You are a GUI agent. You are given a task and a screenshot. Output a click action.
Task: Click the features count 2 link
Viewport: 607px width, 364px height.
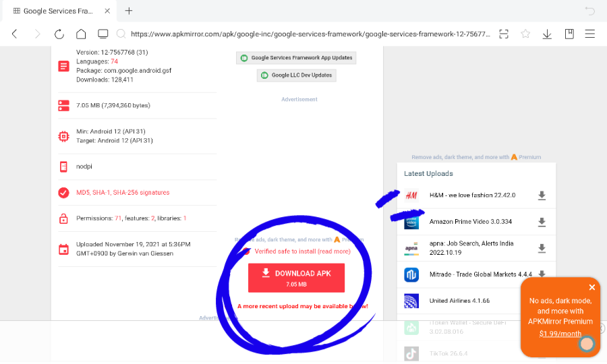click(153, 218)
